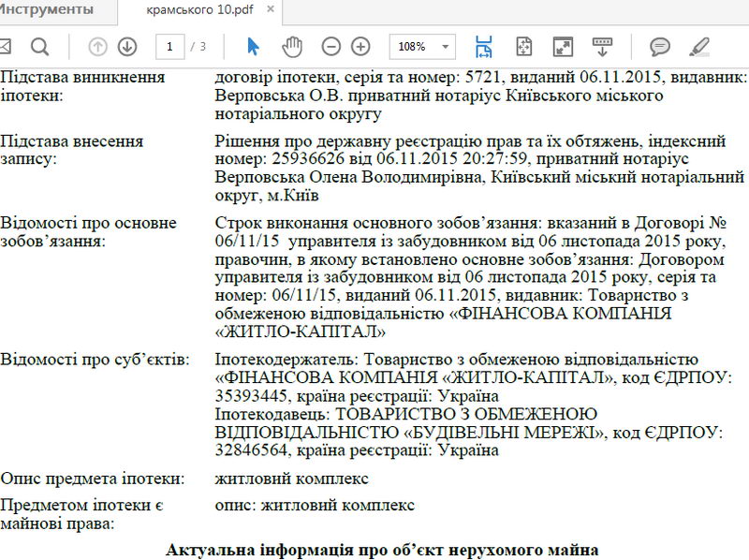Go to next page arrow
This screenshot has height=560, width=749.
click(127, 46)
